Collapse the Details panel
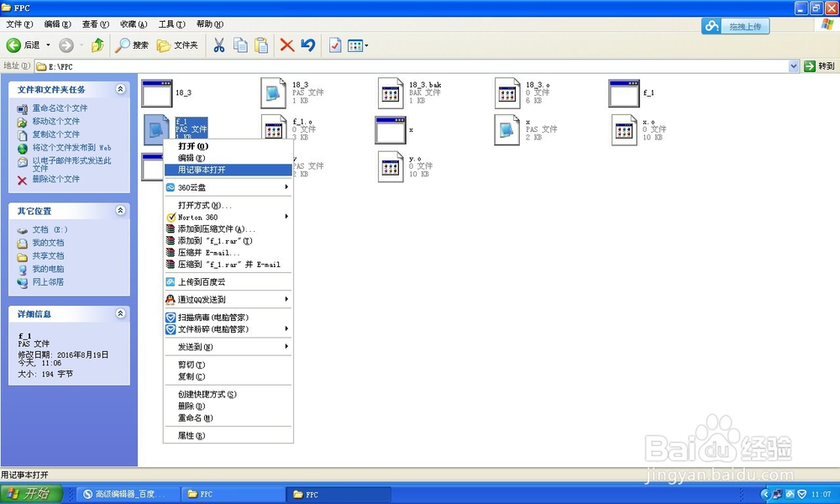Image resolution: width=840 pixels, height=504 pixels. coord(120,313)
